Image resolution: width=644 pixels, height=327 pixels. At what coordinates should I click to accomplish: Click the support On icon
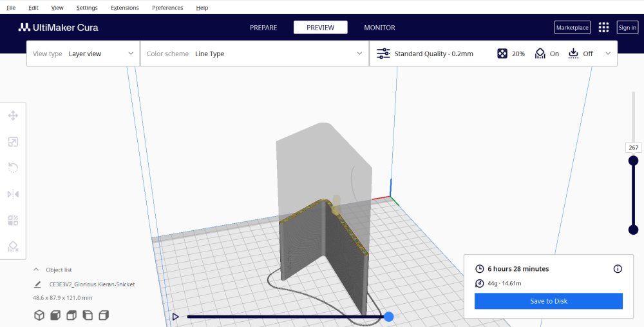tap(540, 54)
